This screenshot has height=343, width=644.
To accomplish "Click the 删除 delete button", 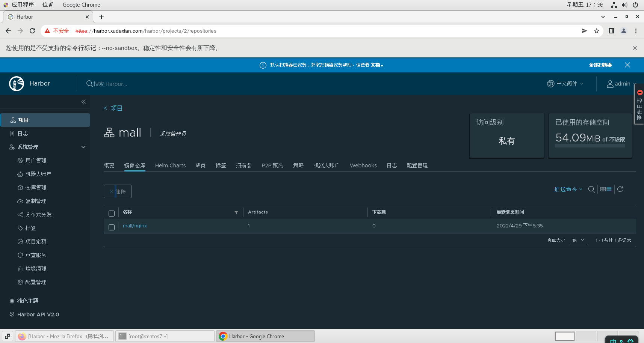I will click(x=118, y=191).
